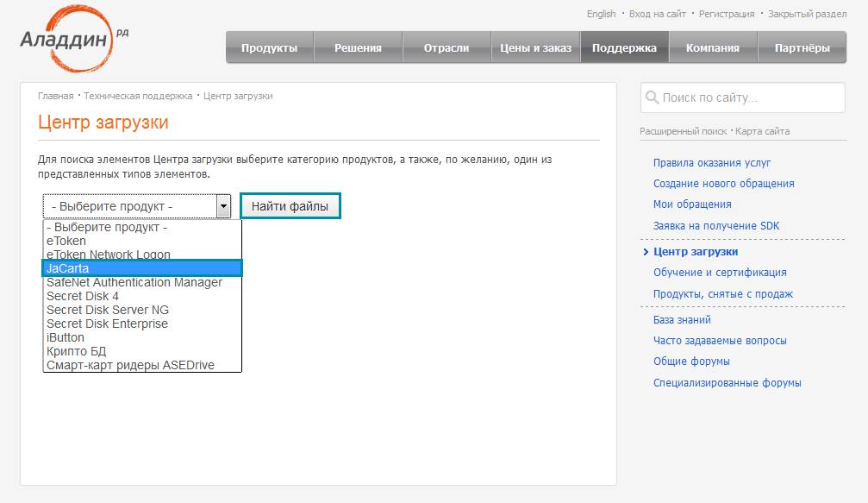Open the Партнёры menu tab
868x503 pixels.
point(802,48)
